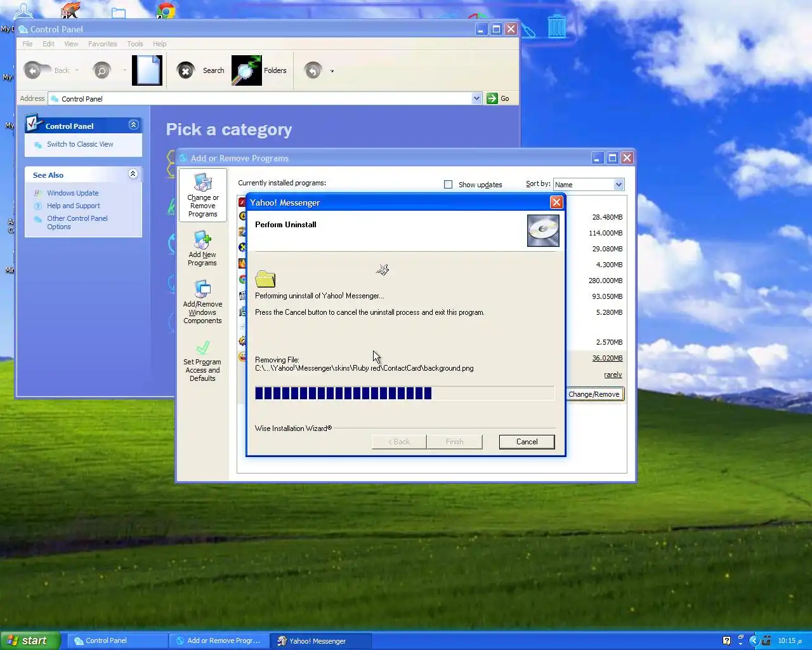The height and width of the screenshot is (650, 812).
Task: Click the CD disc icon in Yahoo! Messenger dialog
Action: [x=543, y=230]
